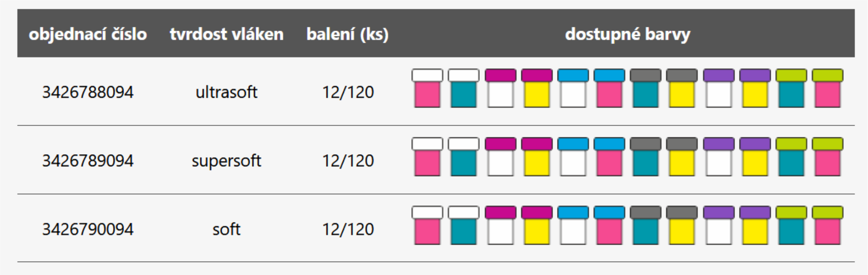The width and height of the screenshot is (868, 275).
Task: Pick gray-teal swatch in soft row
Action: coord(645,225)
